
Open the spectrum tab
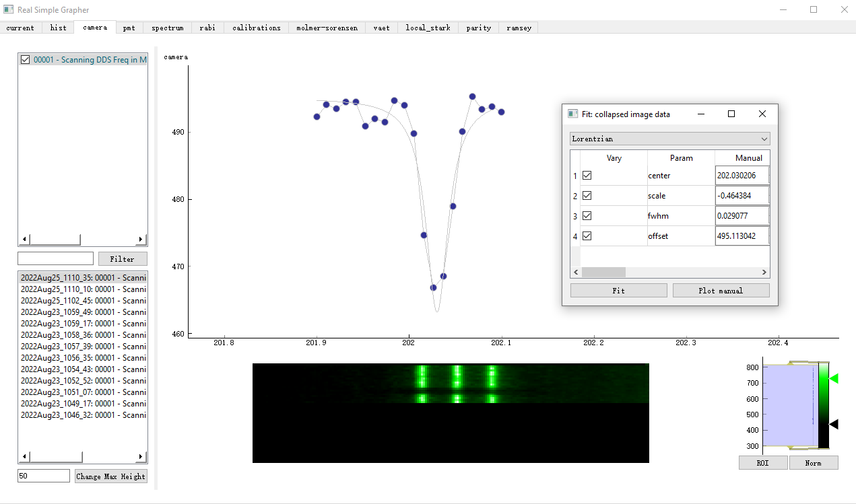pos(167,28)
